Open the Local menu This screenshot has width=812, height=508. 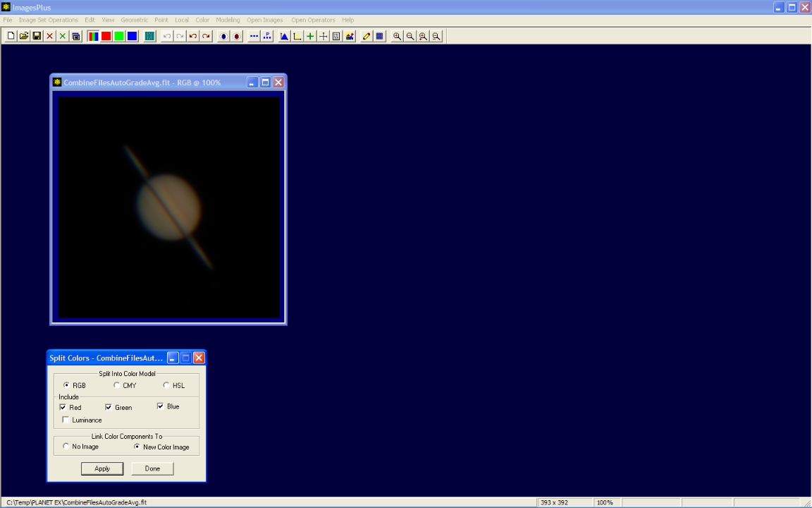pyautogui.click(x=182, y=20)
